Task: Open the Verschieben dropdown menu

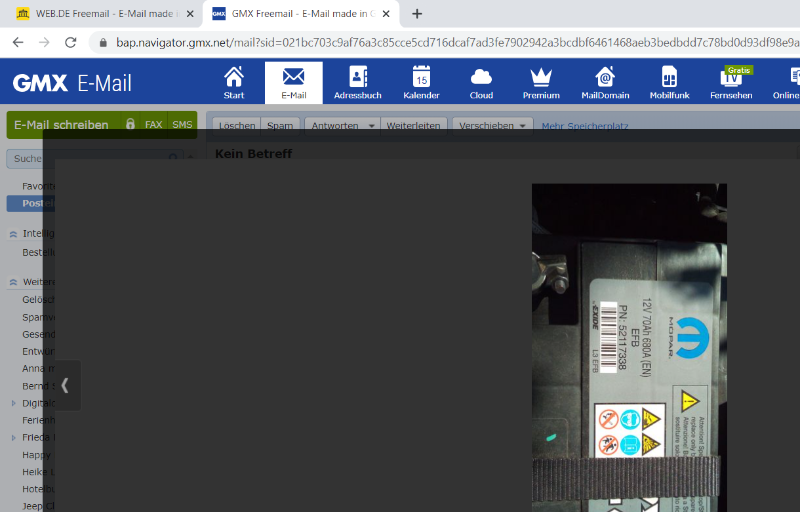Action: point(492,126)
